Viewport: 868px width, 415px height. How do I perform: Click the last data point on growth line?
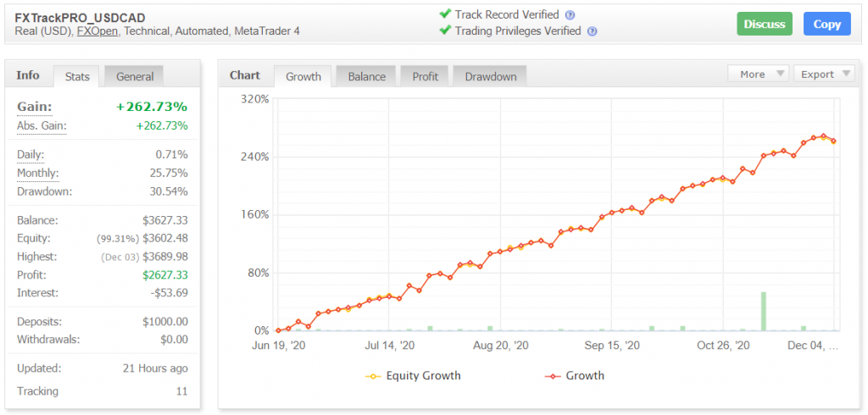coord(833,141)
